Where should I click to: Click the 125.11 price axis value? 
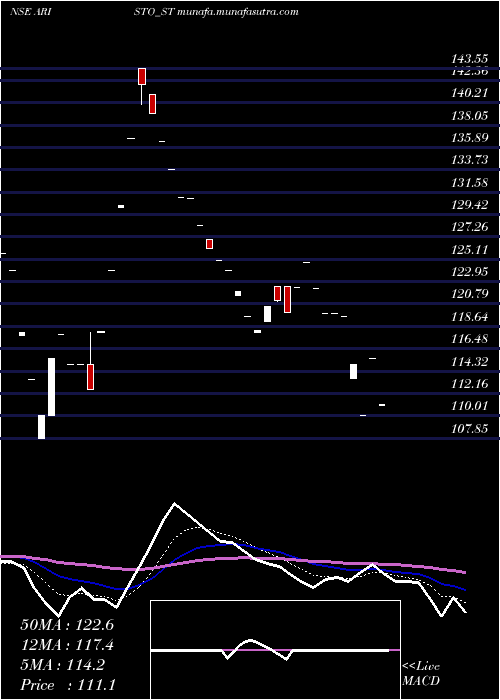(470, 250)
